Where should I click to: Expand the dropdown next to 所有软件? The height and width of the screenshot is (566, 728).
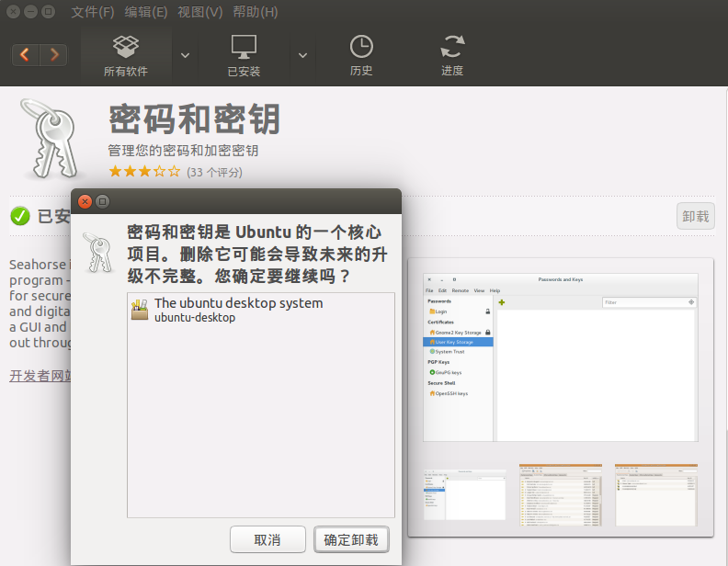click(185, 56)
